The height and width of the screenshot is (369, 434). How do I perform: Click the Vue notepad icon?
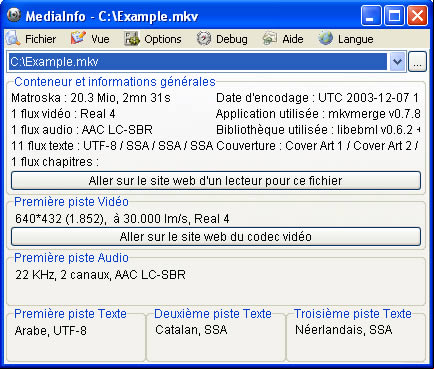click(x=78, y=38)
